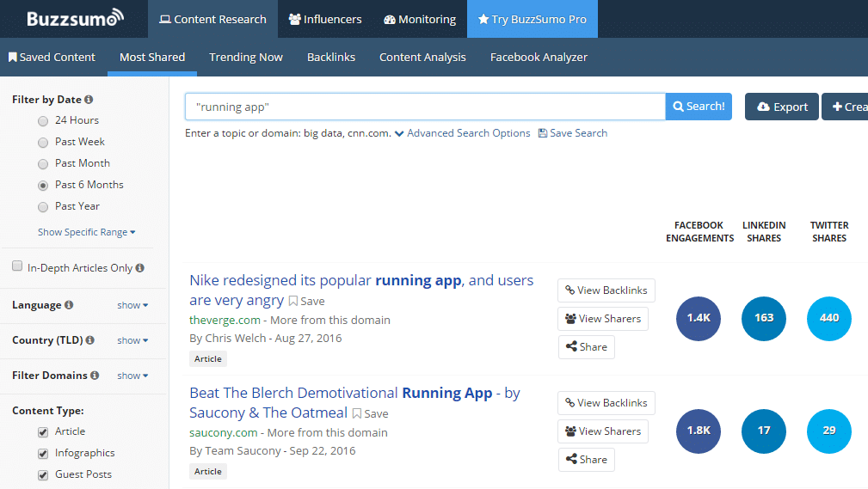Expand Show Specific Range options
The height and width of the screenshot is (489, 868).
pos(86,232)
